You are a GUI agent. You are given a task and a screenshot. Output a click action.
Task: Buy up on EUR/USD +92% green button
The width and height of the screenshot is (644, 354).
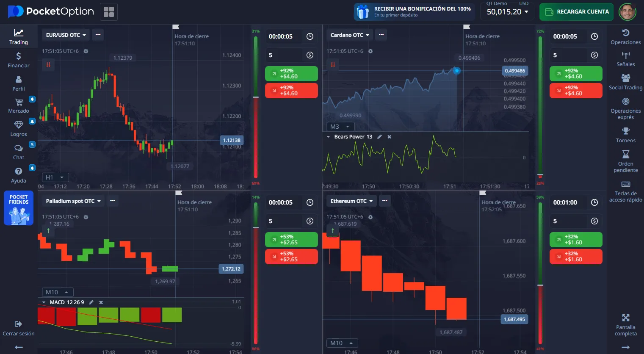(291, 74)
